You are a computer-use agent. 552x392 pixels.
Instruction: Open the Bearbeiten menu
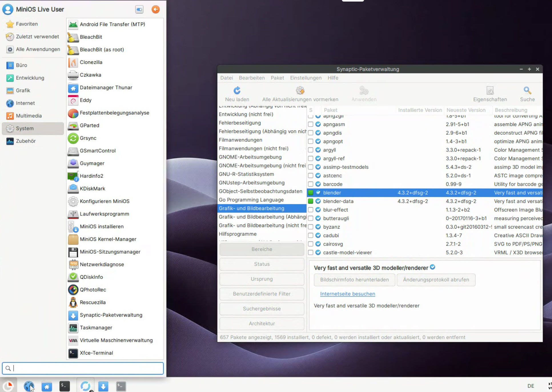coord(252,78)
